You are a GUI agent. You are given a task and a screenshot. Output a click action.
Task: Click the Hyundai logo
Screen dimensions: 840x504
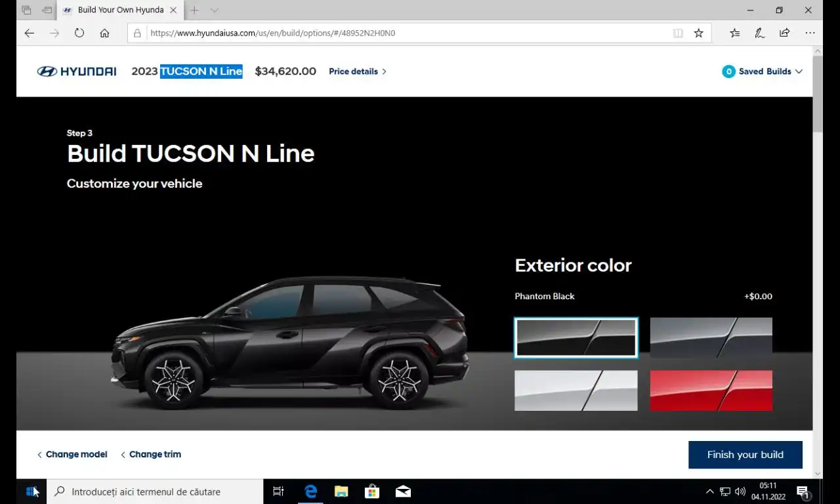77,72
